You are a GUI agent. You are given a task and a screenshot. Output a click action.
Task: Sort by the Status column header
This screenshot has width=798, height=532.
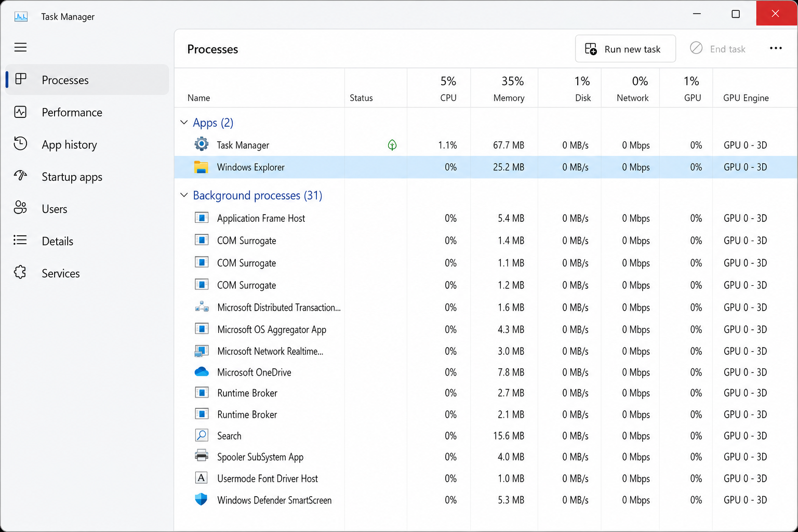coord(376,88)
